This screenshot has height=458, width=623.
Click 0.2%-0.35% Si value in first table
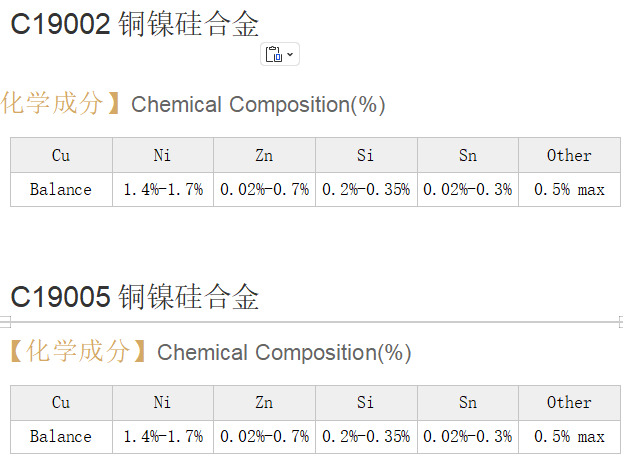coord(366,189)
